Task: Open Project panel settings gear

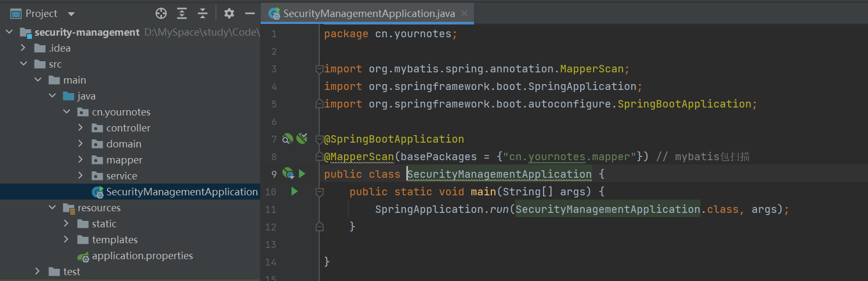Action: [x=229, y=13]
